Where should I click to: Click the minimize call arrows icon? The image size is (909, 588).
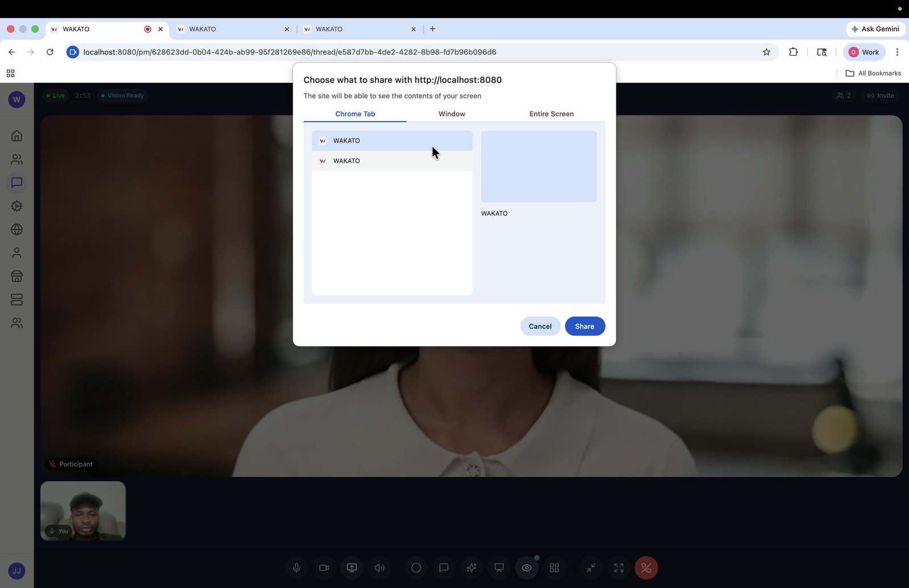(591, 568)
